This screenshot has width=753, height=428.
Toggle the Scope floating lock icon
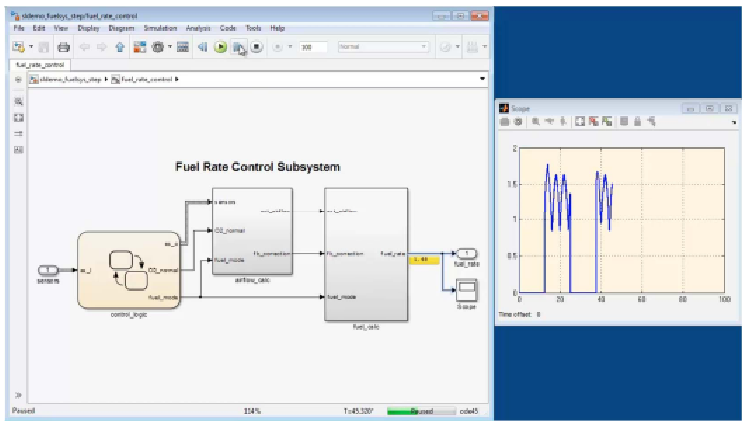[x=637, y=122]
